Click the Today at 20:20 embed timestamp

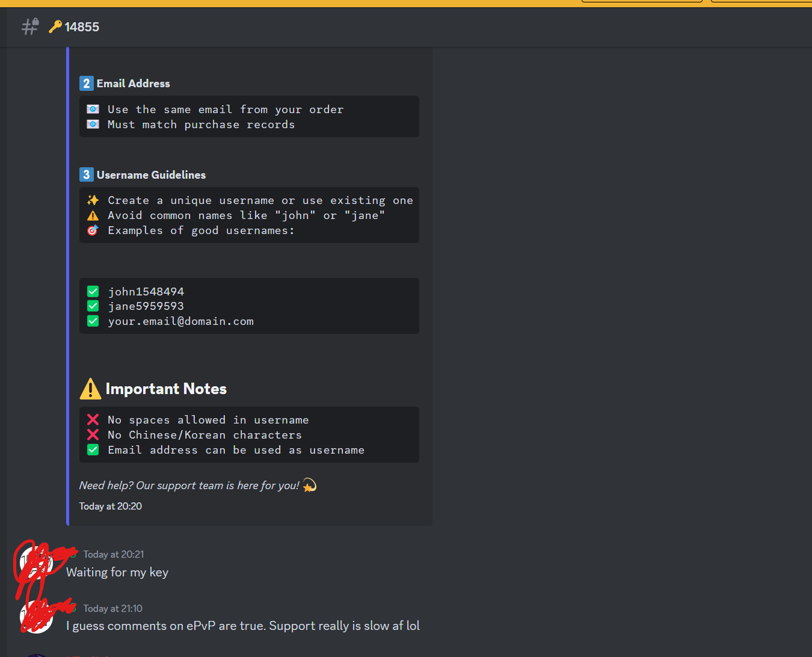tap(111, 506)
